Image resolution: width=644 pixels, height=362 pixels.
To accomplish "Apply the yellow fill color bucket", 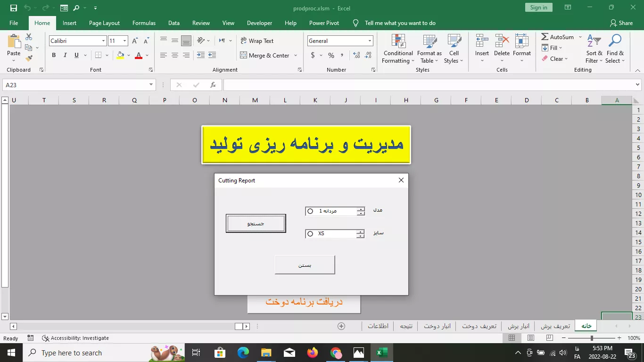I will point(120,56).
